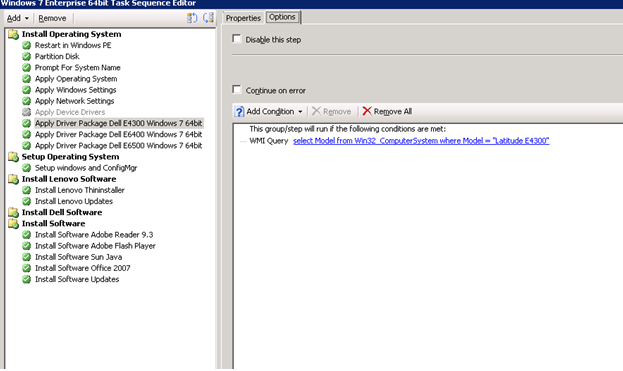
Task: Click the Add Condition question mark icon
Action: (x=239, y=112)
